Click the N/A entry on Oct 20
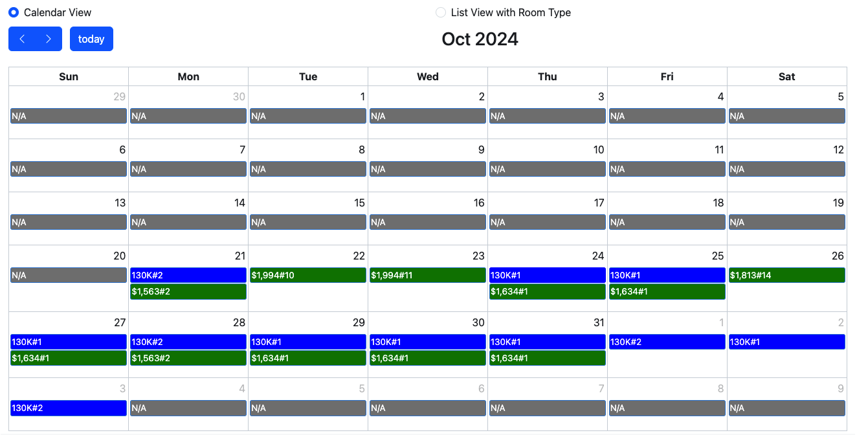868x435 pixels. (x=69, y=275)
